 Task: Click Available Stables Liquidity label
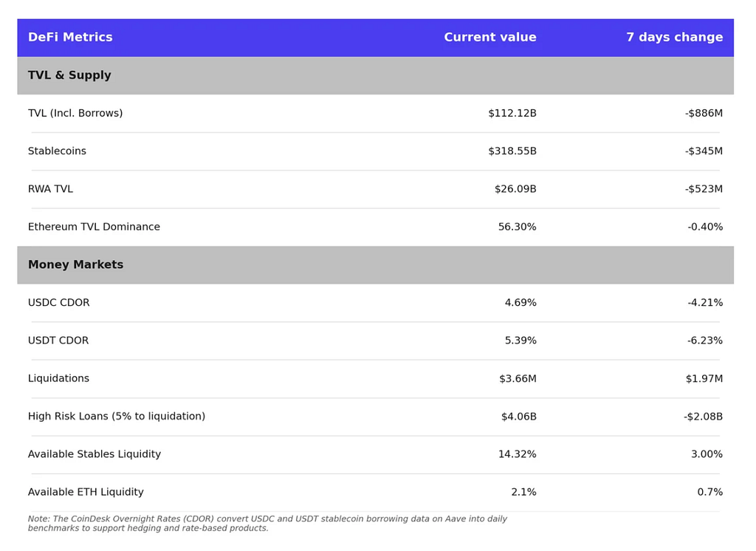[94, 454]
